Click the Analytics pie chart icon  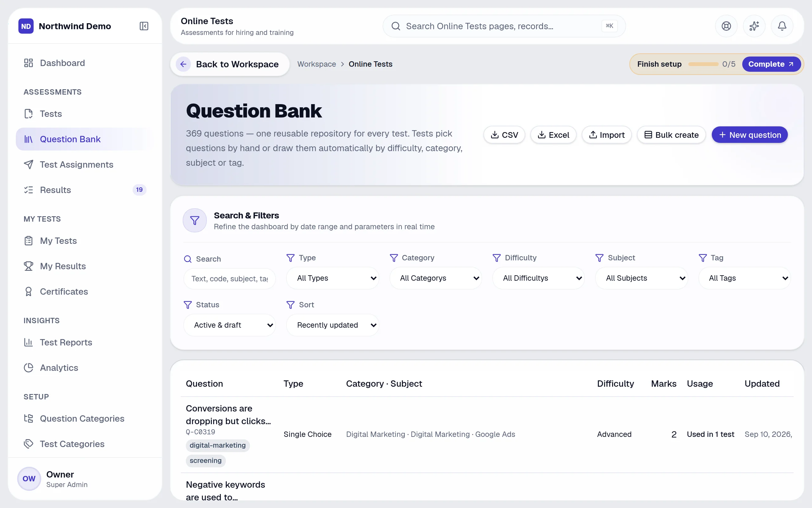pos(29,368)
